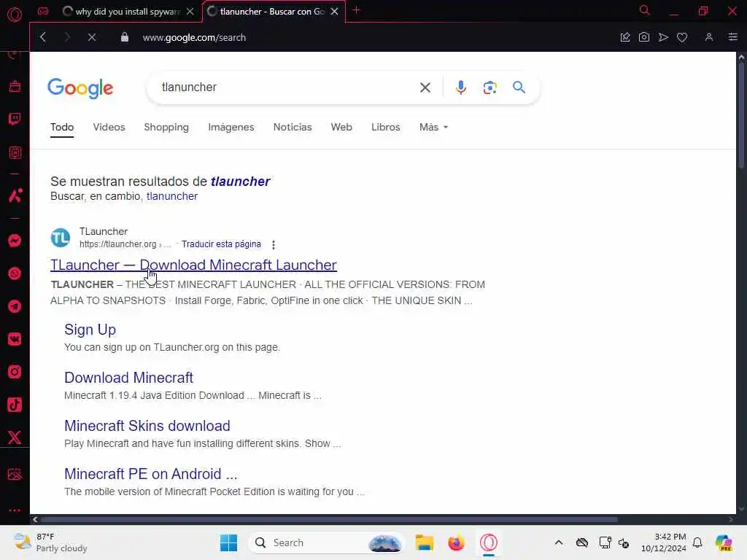This screenshot has height=560, width=747.
Task: Open 'Minecraft PE on Android' sitelink
Action: [x=150, y=474]
